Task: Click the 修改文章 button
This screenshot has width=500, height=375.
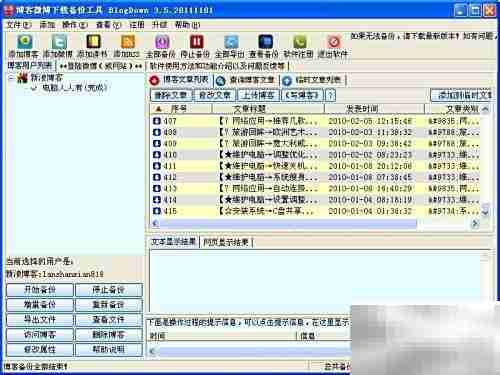Action: pyautogui.click(x=214, y=95)
